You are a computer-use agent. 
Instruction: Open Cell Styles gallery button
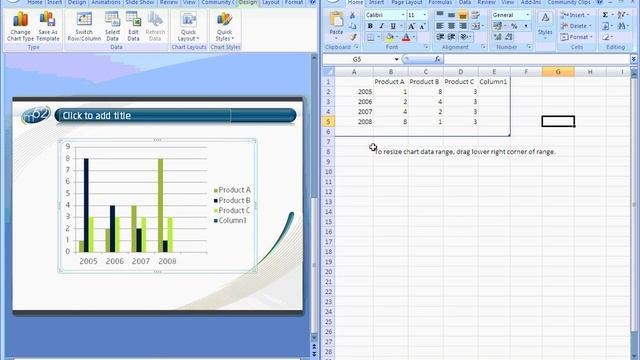tap(545, 26)
